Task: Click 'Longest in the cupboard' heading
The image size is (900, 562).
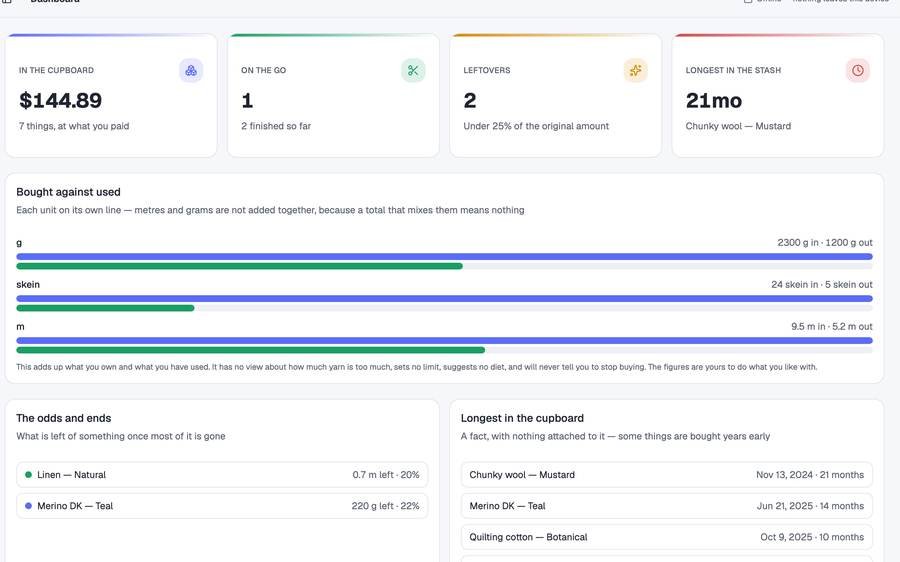Action: [x=522, y=418]
